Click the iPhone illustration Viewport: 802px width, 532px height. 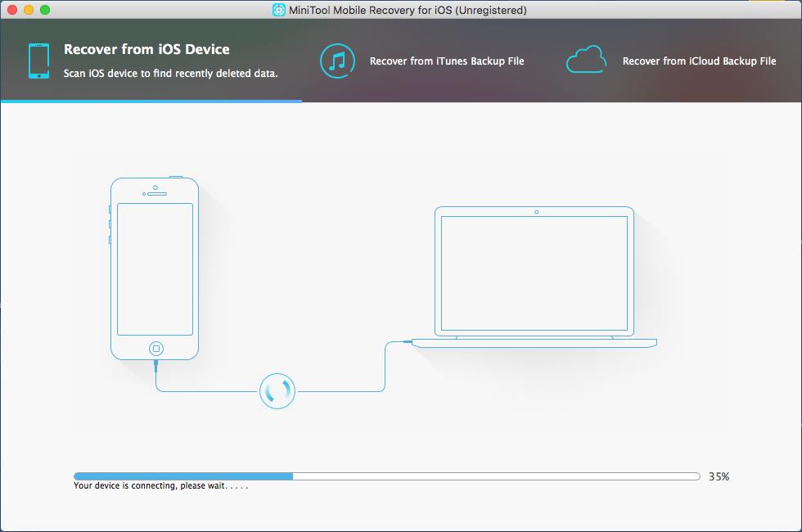point(155,268)
